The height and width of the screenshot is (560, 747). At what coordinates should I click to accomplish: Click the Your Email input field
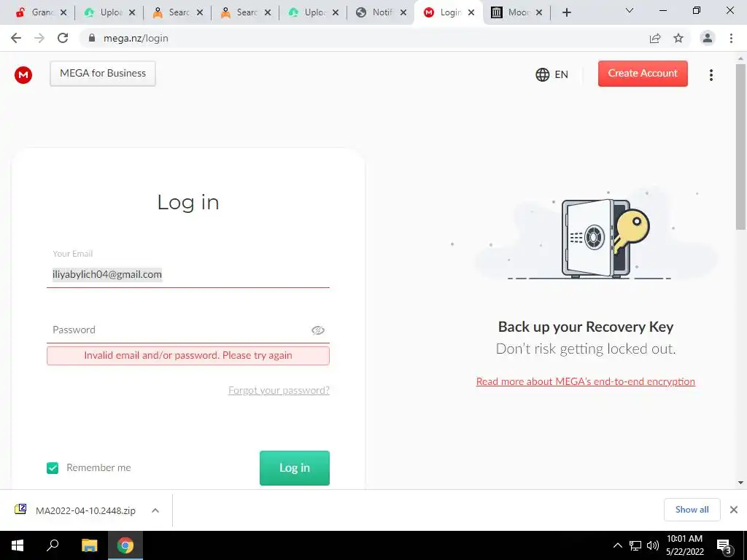click(187, 274)
